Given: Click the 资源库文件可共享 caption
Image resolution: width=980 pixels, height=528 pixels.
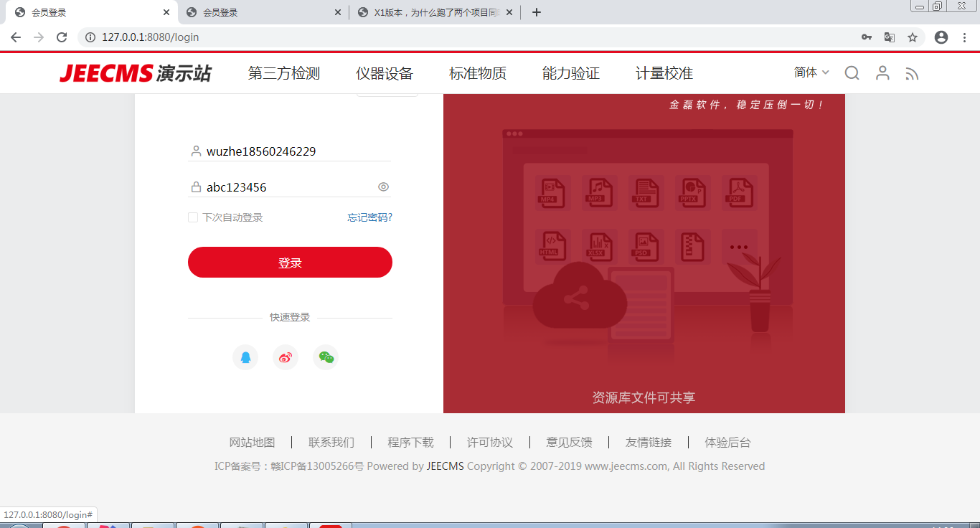Looking at the screenshot, I should point(644,397).
